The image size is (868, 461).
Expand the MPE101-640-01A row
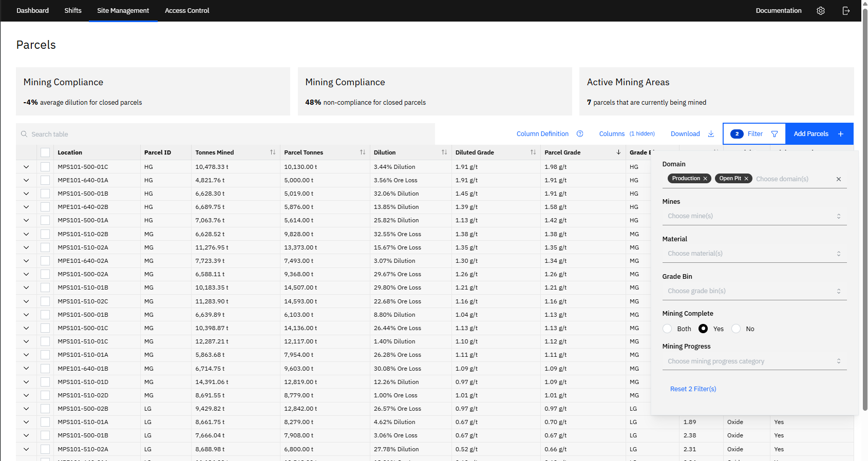point(26,180)
